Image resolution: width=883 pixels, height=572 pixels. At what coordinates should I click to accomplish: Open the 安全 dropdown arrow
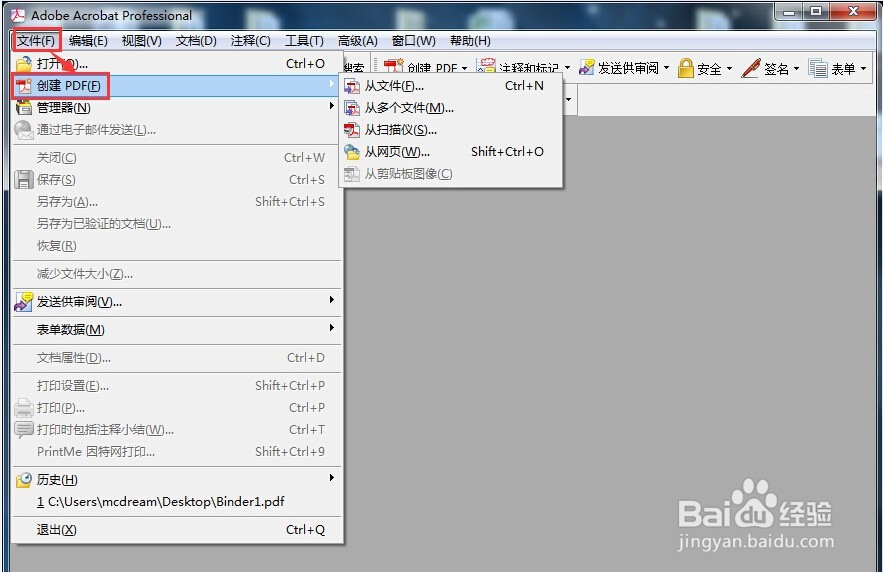coord(729,69)
